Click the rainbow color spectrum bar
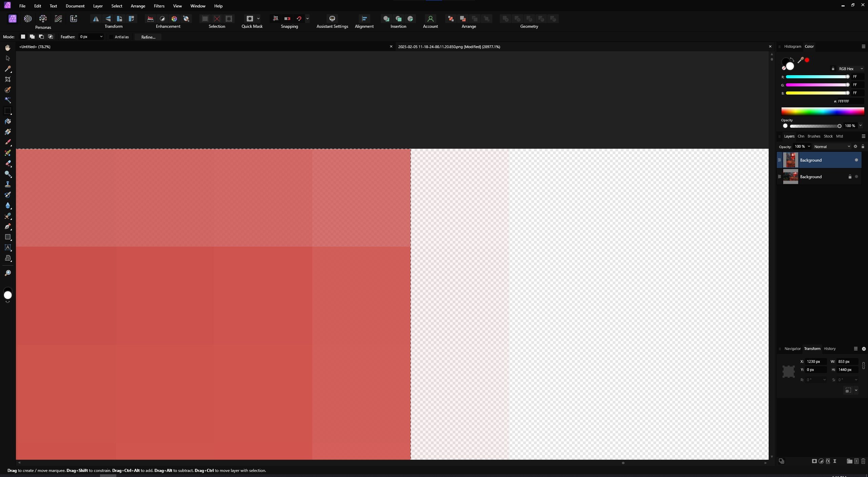 [823, 112]
